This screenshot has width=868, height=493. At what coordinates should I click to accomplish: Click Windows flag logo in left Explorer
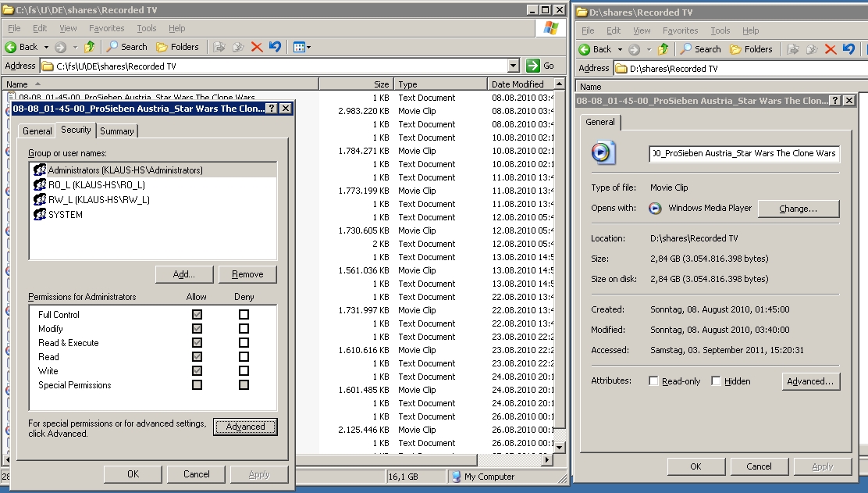[551, 28]
